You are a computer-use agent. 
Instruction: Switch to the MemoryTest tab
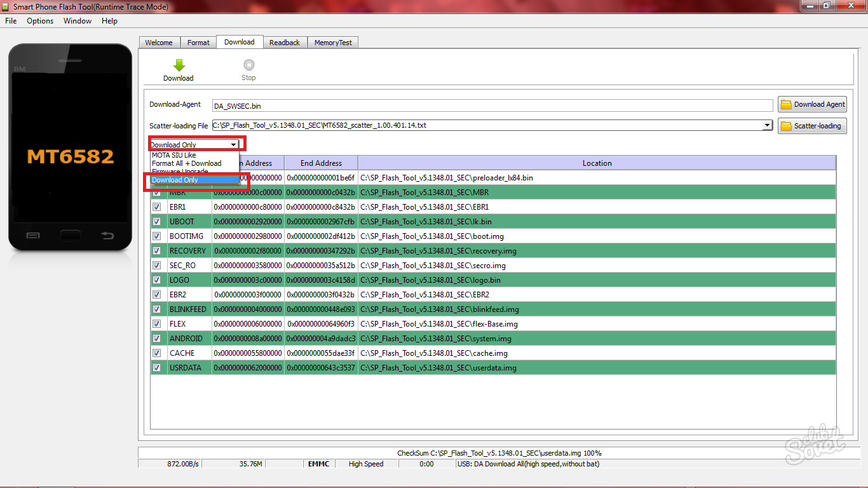(333, 43)
